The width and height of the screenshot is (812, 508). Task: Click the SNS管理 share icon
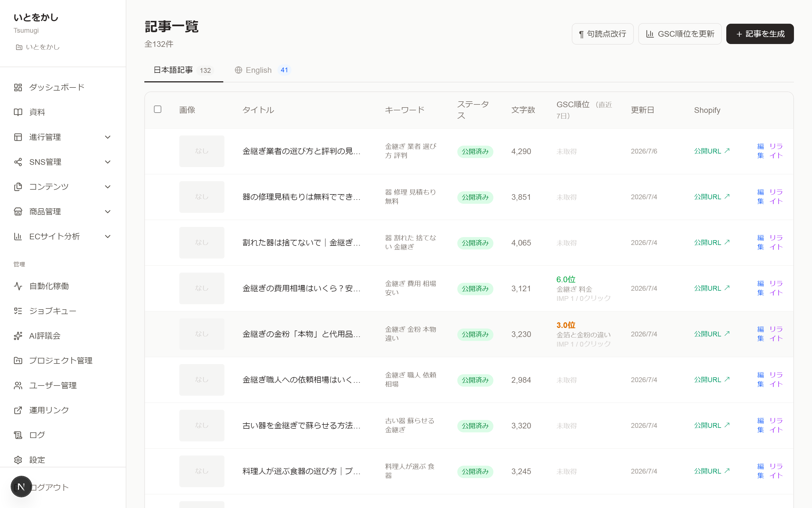click(18, 162)
